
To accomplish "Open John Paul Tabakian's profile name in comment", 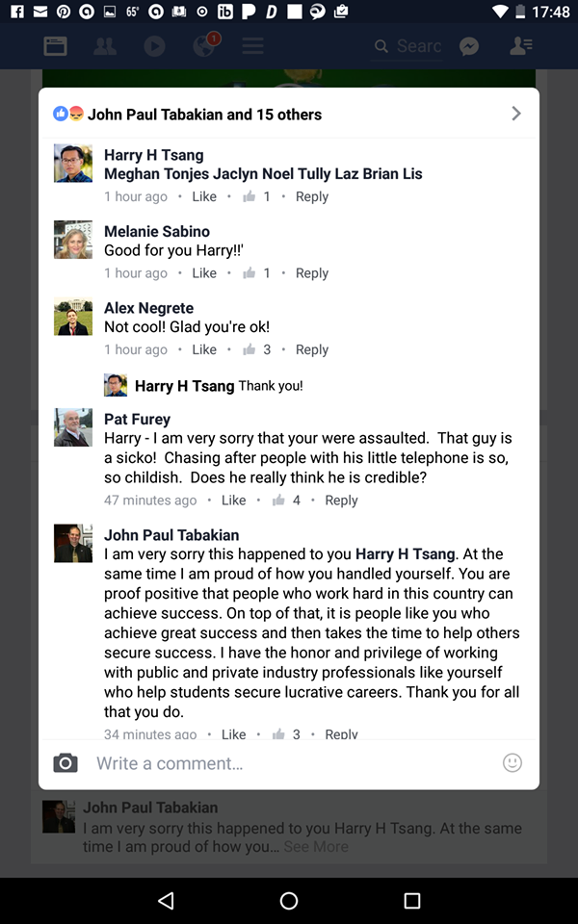I will 171,535.
